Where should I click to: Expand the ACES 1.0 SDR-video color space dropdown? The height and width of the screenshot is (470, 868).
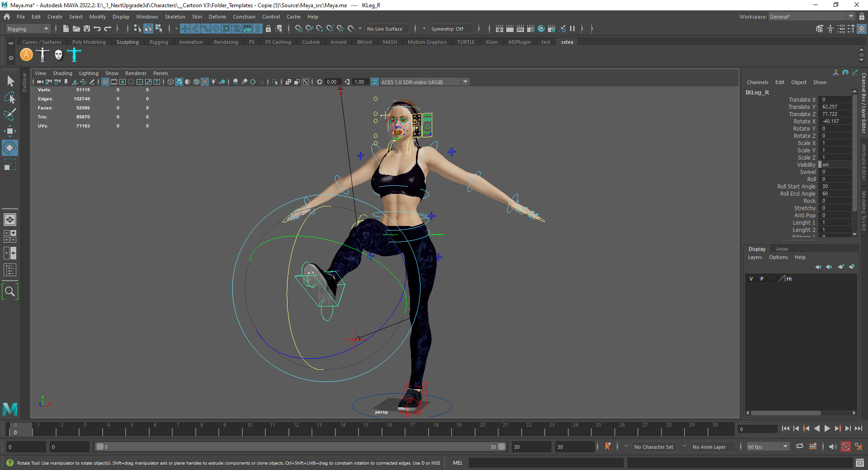pos(465,82)
